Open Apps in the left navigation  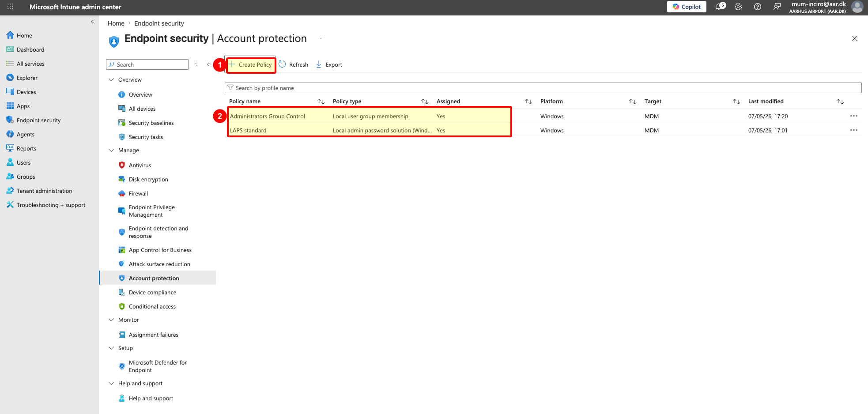pos(23,106)
